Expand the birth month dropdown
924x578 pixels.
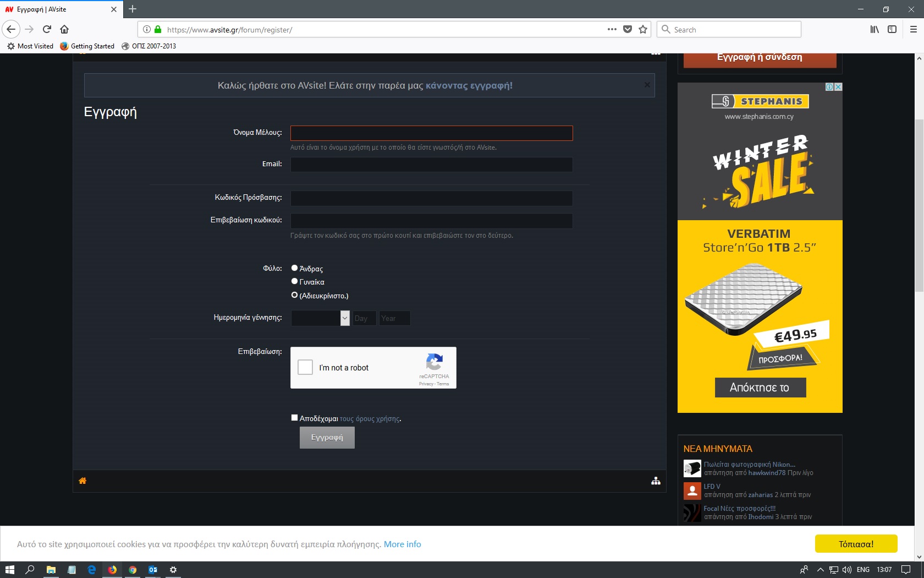click(345, 318)
